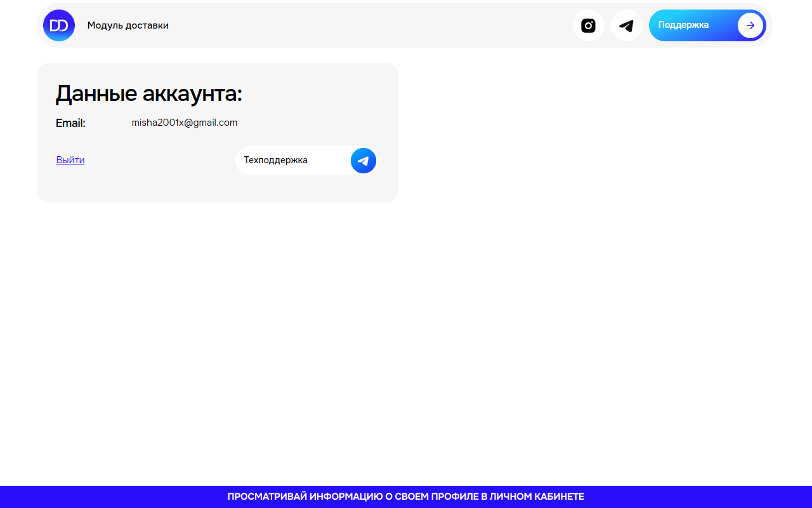Click the Email label in account panel

click(x=70, y=123)
